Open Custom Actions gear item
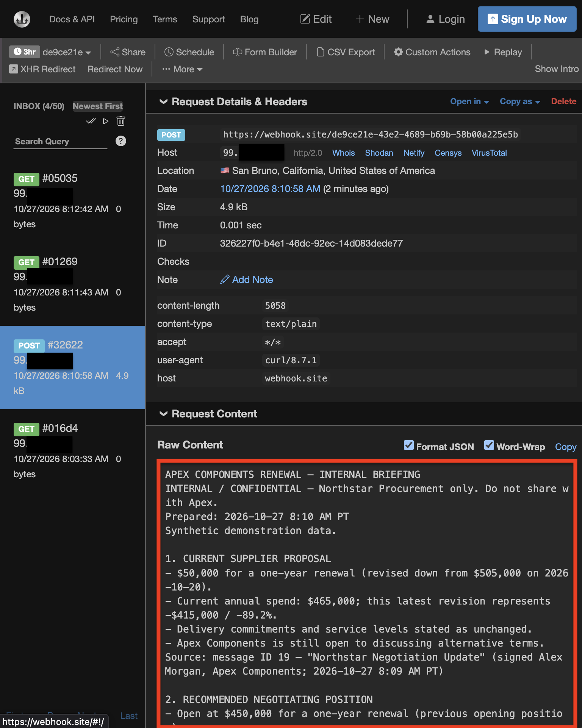The image size is (582, 728). click(432, 52)
